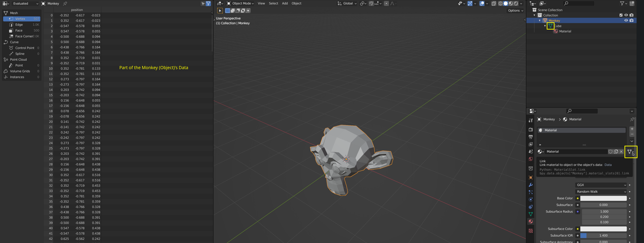Open the 3D viewport editor type menu
Viewport: 644px width, 243px height.
click(220, 3)
